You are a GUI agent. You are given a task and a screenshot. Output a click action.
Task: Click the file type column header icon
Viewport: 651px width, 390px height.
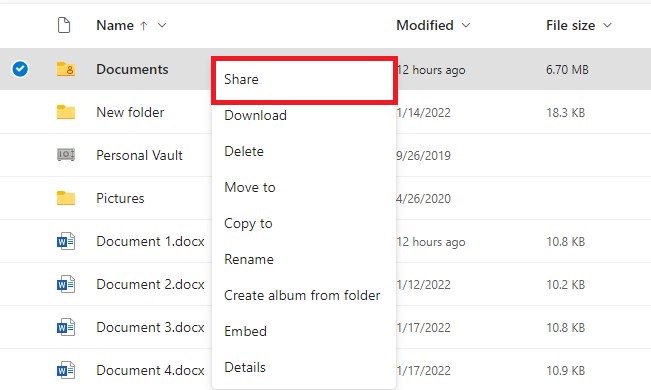64,25
